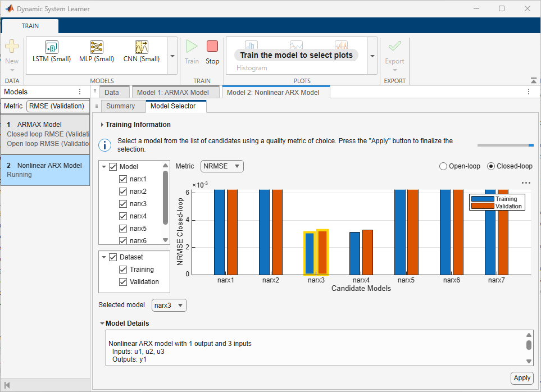The width and height of the screenshot is (541, 392).
Task: Click the info icon beside instructions
Action: pos(104,145)
